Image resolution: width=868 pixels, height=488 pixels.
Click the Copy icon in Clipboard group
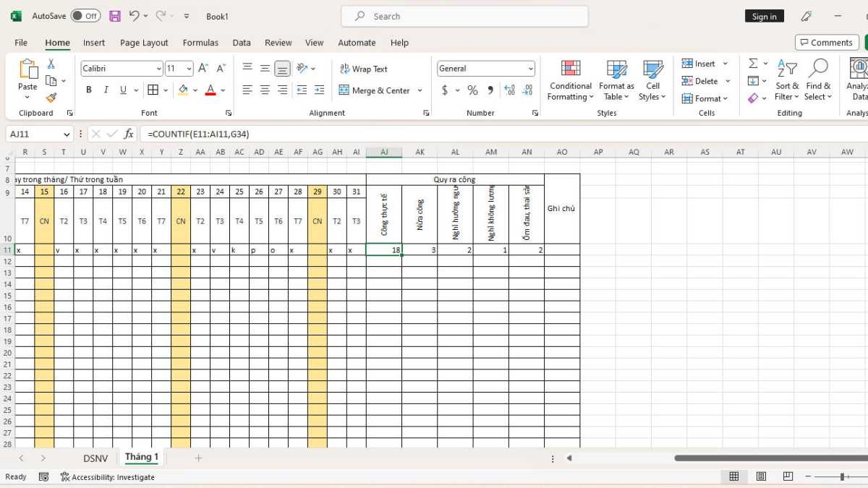pos(51,81)
